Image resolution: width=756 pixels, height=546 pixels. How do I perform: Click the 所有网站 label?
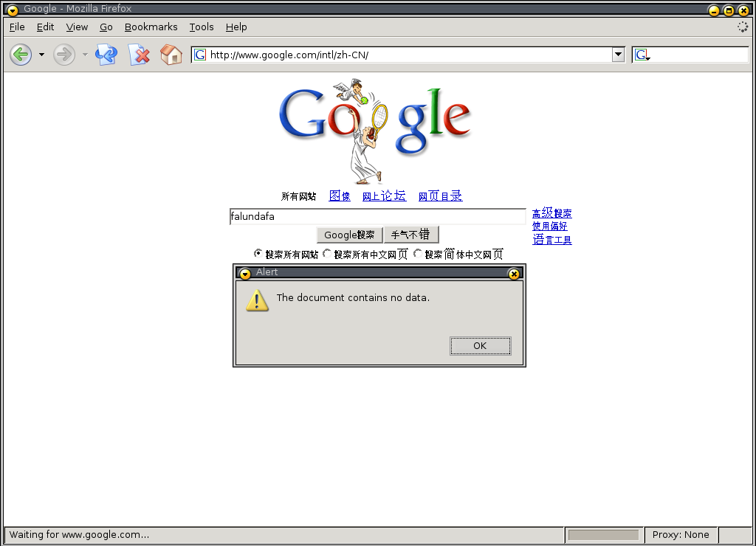298,196
